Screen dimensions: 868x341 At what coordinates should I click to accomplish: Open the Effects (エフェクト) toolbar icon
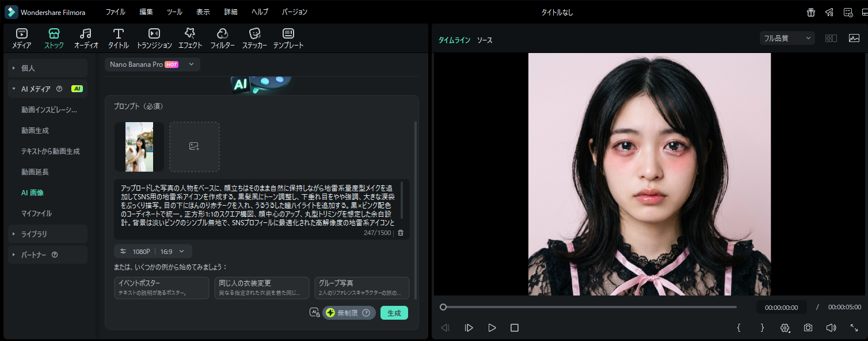(x=190, y=38)
